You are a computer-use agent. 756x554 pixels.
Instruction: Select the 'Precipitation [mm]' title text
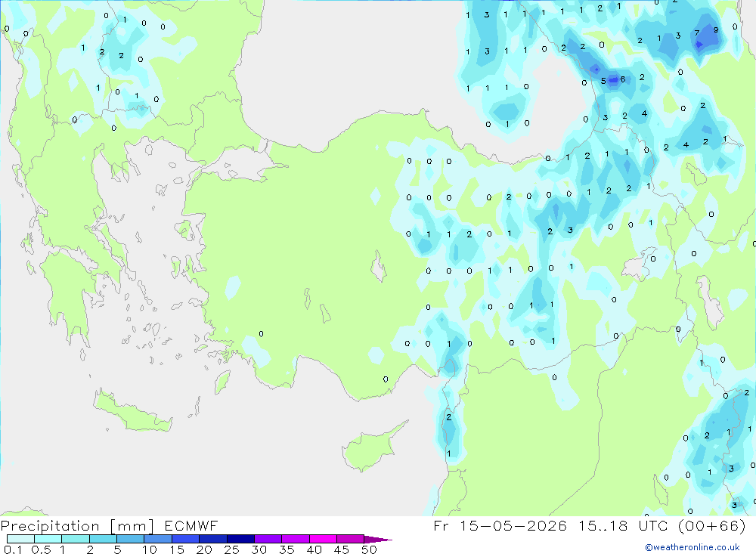[x=77, y=526]
